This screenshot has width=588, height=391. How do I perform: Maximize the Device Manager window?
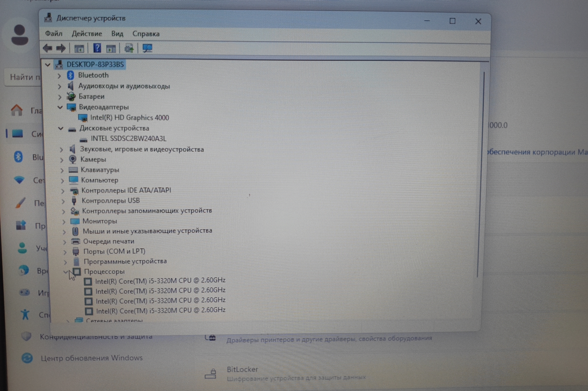pos(452,21)
